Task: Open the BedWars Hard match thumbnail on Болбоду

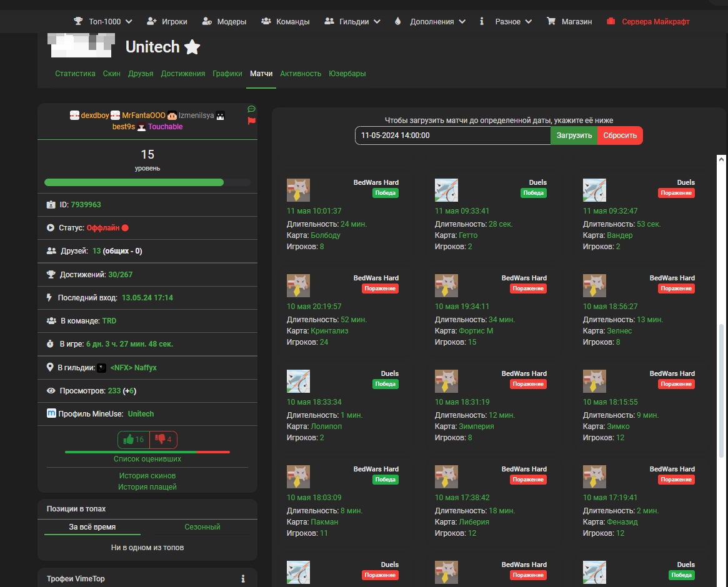Action: [x=298, y=190]
